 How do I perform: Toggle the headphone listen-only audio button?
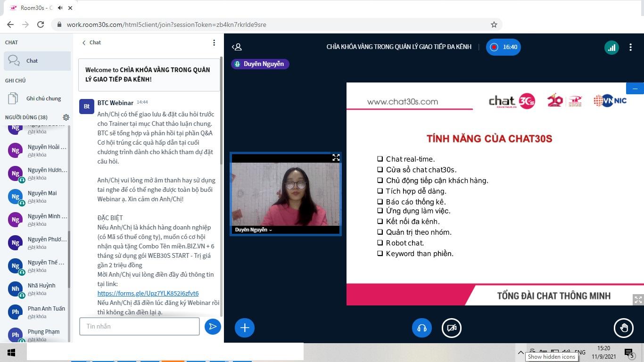422,328
